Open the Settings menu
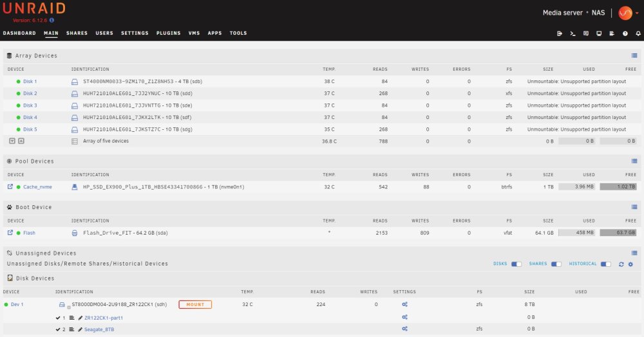644x337 pixels. 135,33
